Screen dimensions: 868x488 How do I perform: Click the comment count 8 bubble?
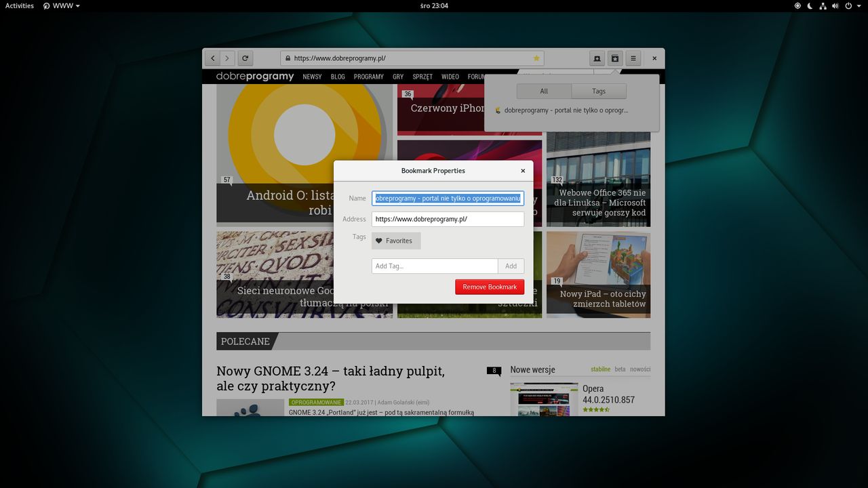click(494, 371)
